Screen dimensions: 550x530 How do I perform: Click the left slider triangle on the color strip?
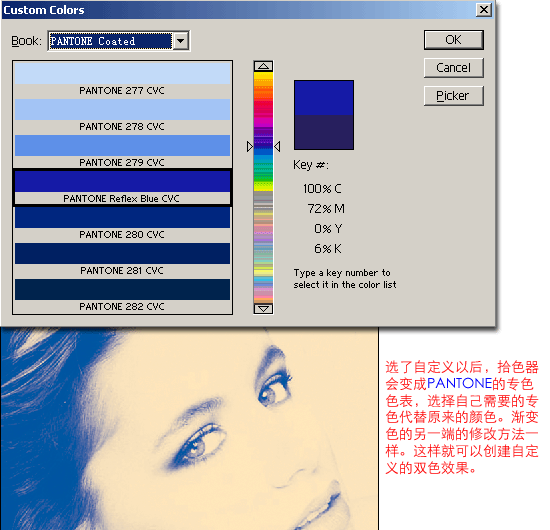pyautogui.click(x=249, y=146)
